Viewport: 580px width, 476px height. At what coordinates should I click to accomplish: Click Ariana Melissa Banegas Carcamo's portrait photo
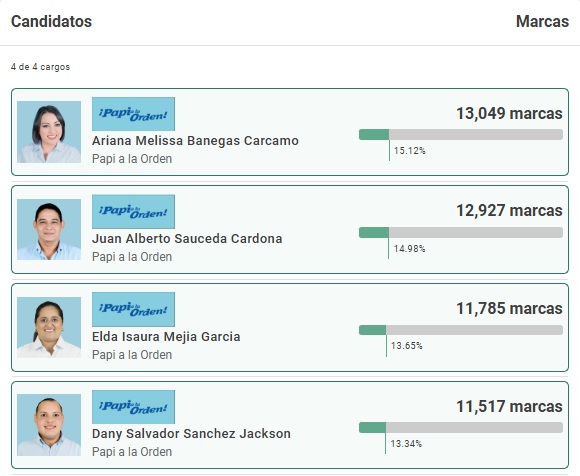coord(49,132)
